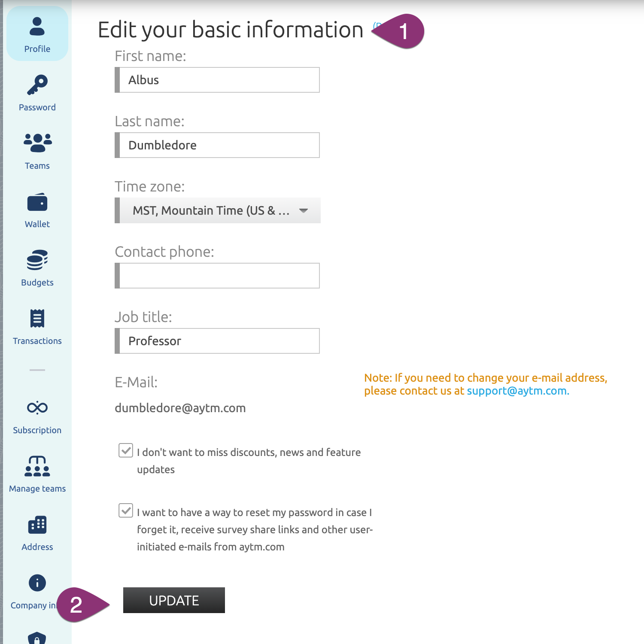Toggle discounts and news updates checkbox

(126, 451)
